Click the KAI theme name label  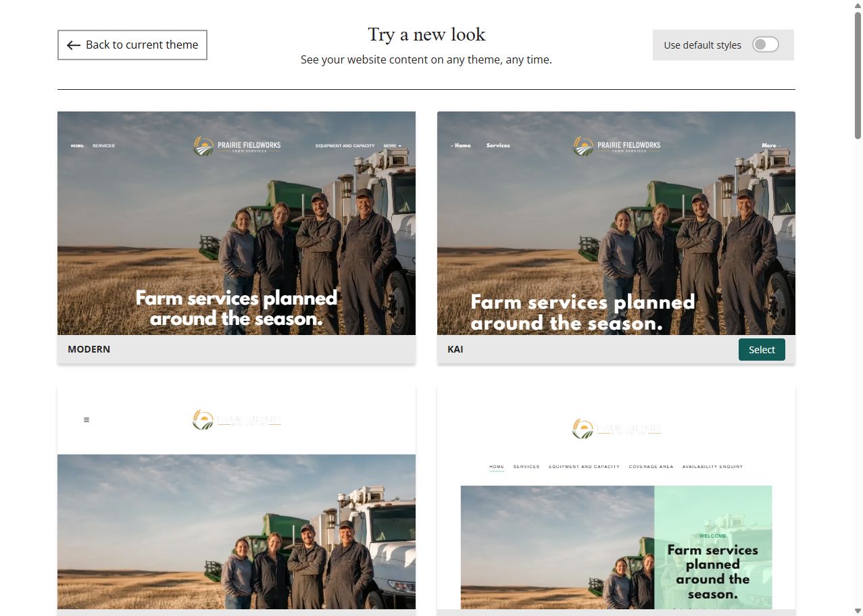pos(455,349)
